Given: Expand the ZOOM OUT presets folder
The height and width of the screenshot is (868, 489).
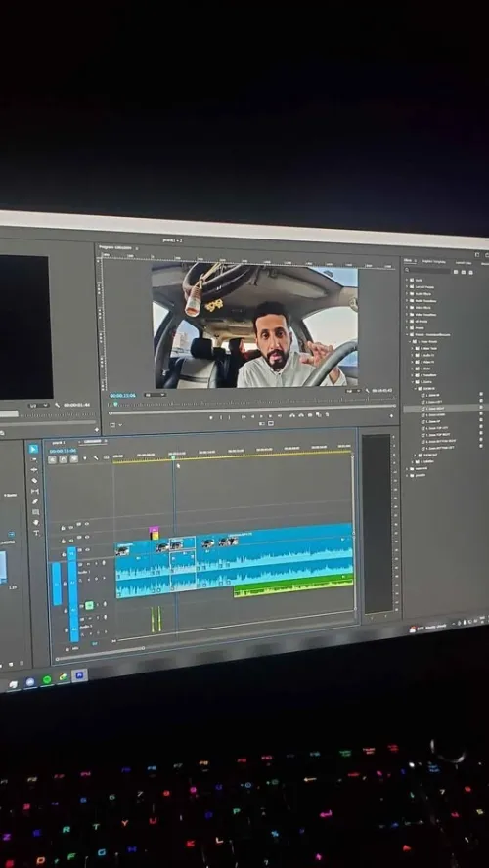Looking at the screenshot, I should [416, 456].
